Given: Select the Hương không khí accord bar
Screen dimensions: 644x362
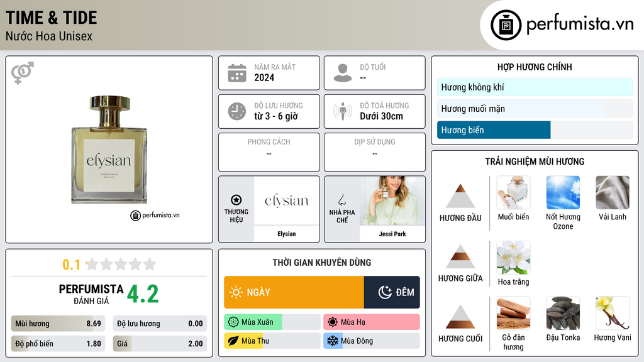Looking at the screenshot, I should click(535, 87).
